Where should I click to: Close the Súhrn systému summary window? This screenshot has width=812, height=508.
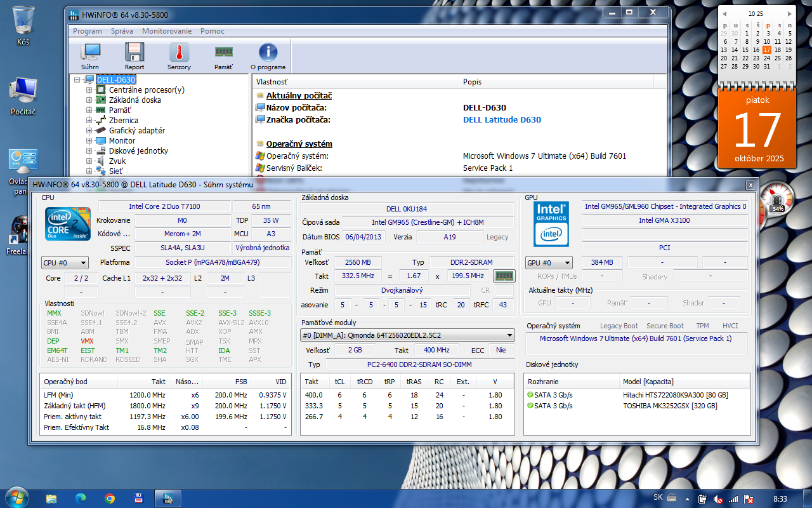tap(750, 185)
